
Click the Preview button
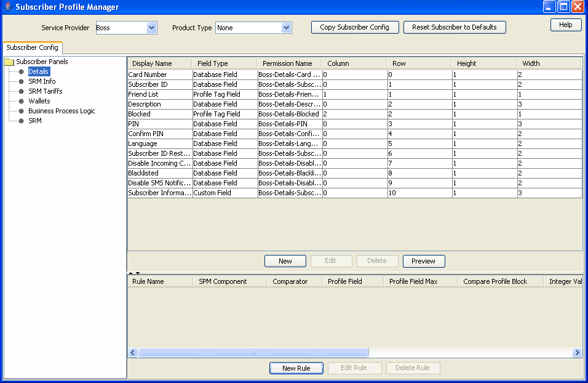pyautogui.click(x=424, y=261)
